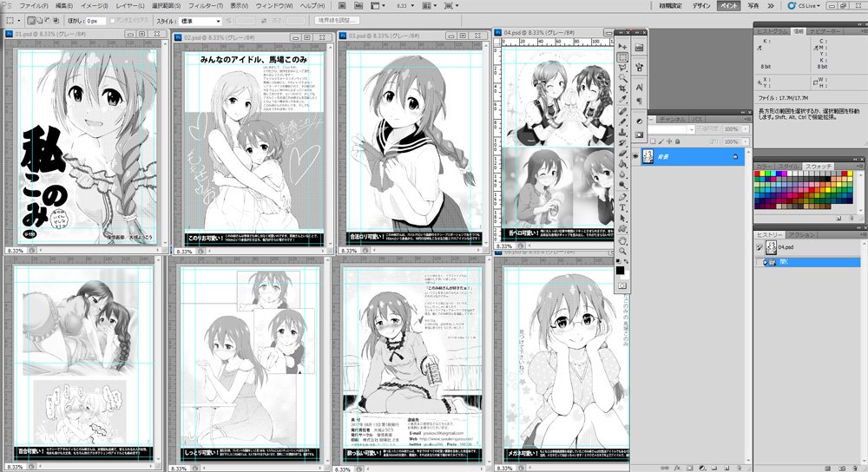Screen dimensions: 868x472
Task: Open the ファイル(F) menu
Action: pos(33,5)
